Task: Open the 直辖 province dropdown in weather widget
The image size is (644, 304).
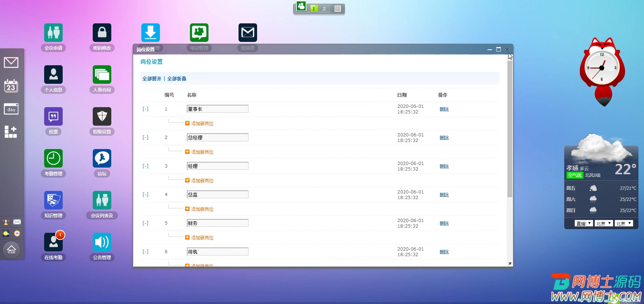Action: (x=584, y=224)
